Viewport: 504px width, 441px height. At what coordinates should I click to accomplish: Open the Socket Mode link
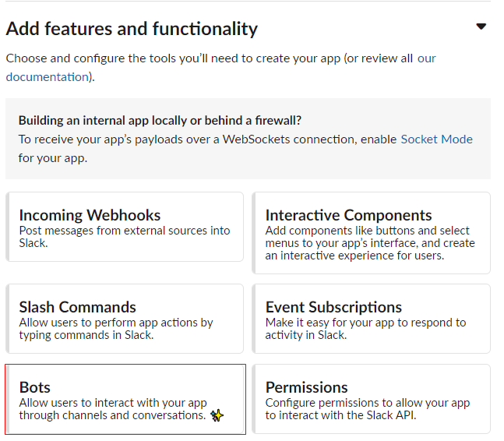pos(436,139)
